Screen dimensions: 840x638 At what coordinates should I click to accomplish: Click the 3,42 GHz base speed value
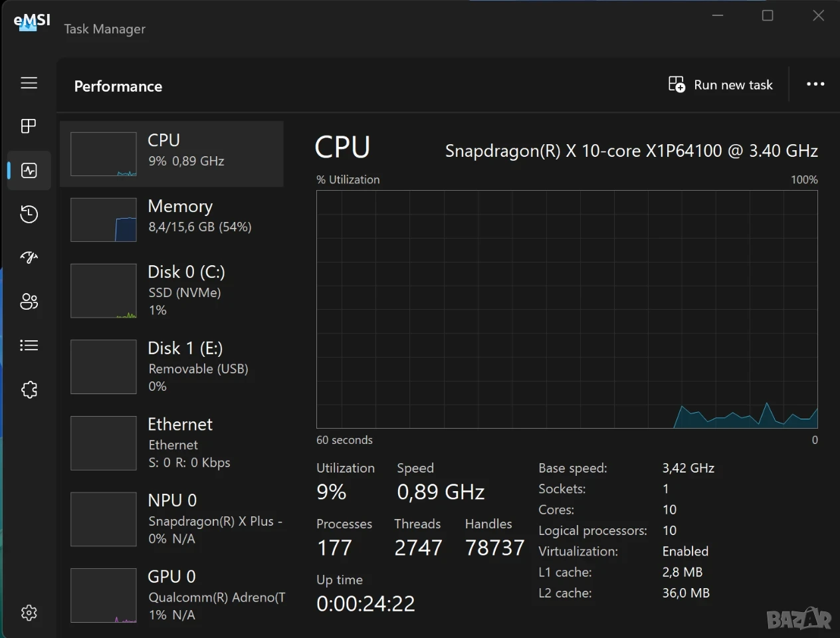(688, 468)
